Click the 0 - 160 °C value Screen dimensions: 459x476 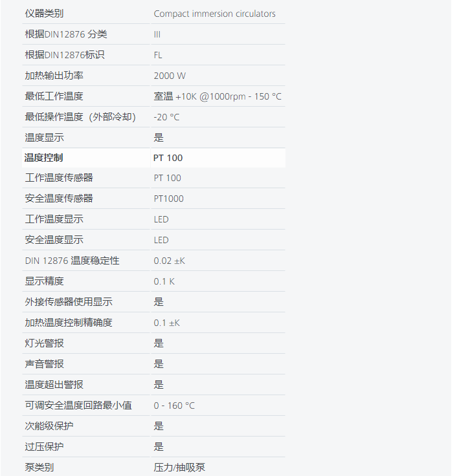click(x=174, y=406)
